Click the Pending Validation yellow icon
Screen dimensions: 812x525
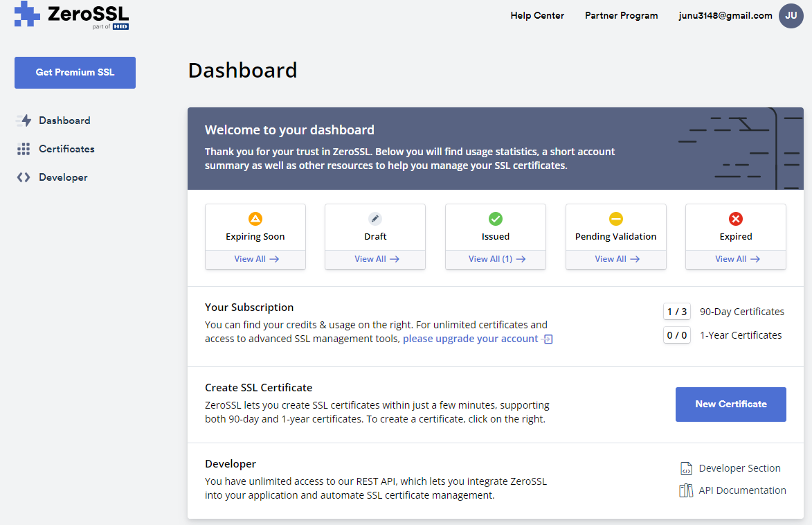pyautogui.click(x=615, y=219)
